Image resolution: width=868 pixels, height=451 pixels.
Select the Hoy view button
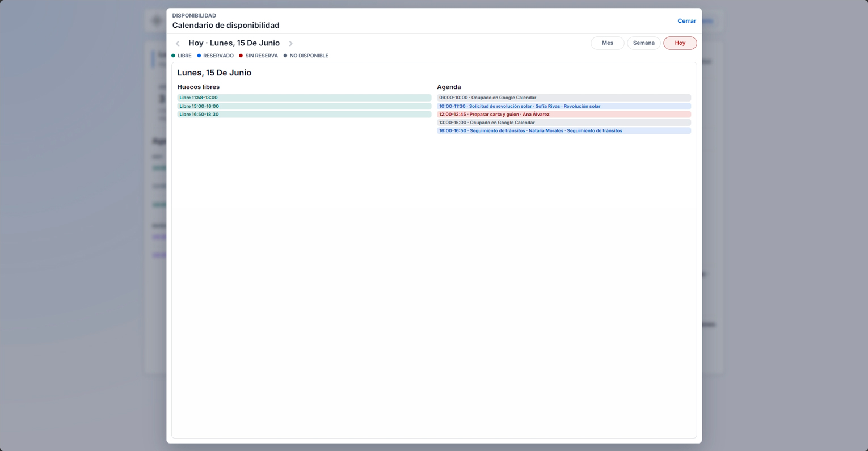coord(680,43)
